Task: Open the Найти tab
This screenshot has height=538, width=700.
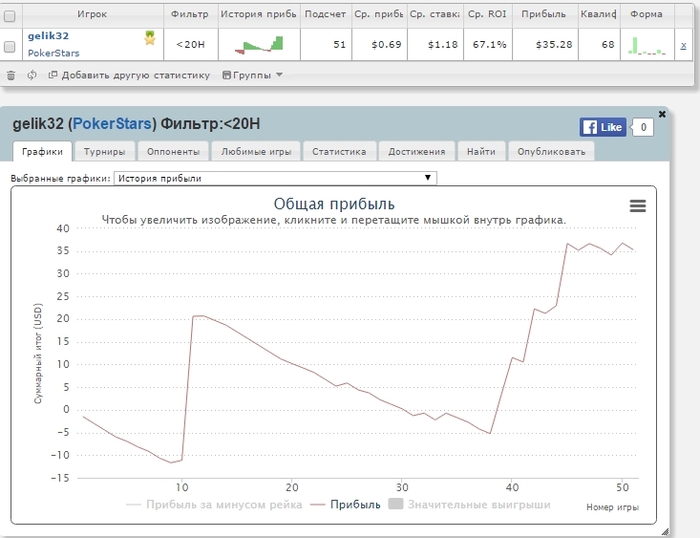Action: (x=481, y=152)
